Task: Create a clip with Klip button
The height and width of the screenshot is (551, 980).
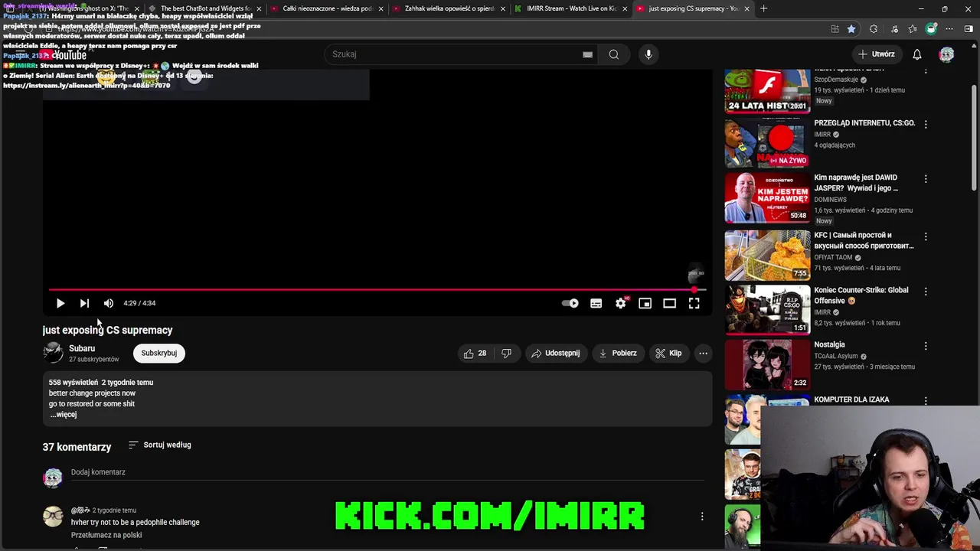Action: [x=668, y=353]
